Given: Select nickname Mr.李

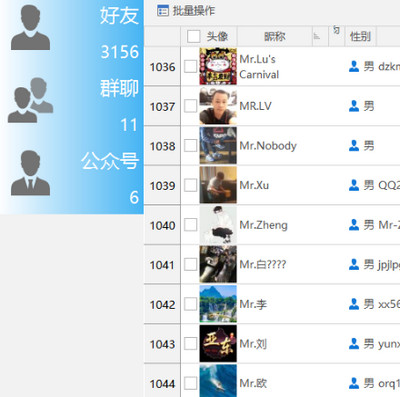Looking at the screenshot, I should [x=253, y=304].
